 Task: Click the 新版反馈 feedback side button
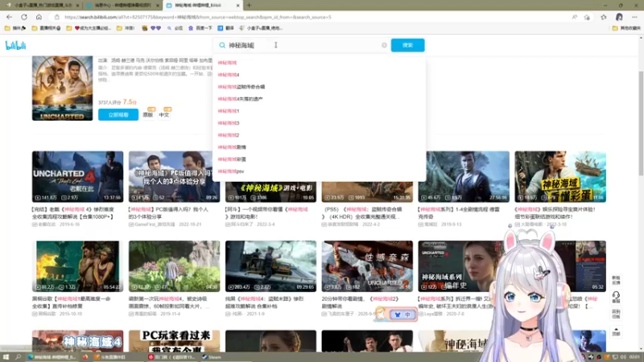coord(616,280)
